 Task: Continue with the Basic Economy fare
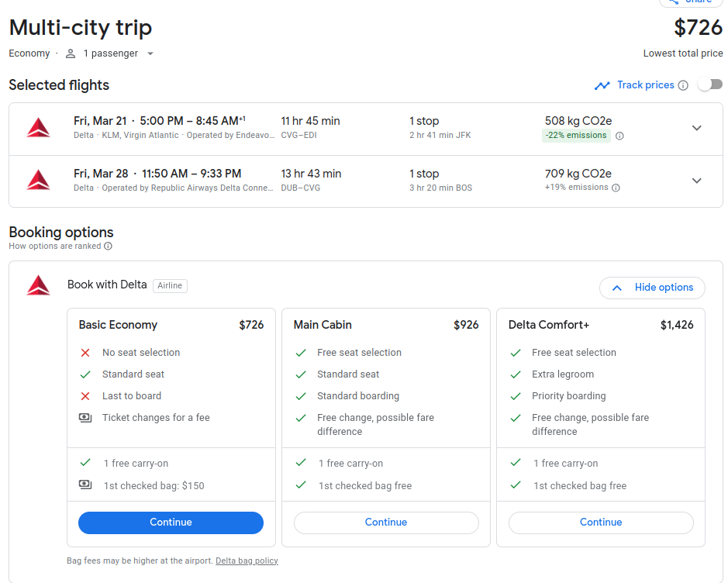coord(171,523)
